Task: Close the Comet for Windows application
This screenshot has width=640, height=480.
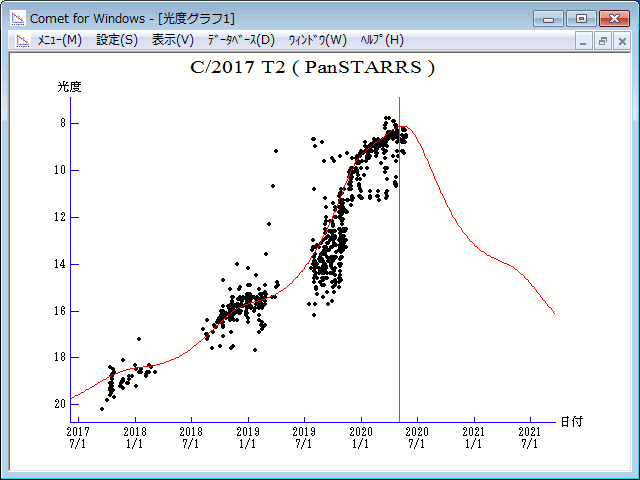Action: click(x=613, y=17)
